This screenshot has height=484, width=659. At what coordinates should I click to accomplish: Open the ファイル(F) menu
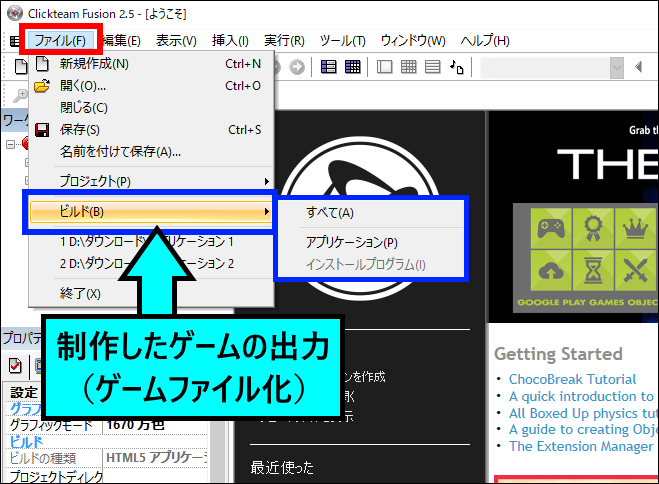[x=60, y=41]
